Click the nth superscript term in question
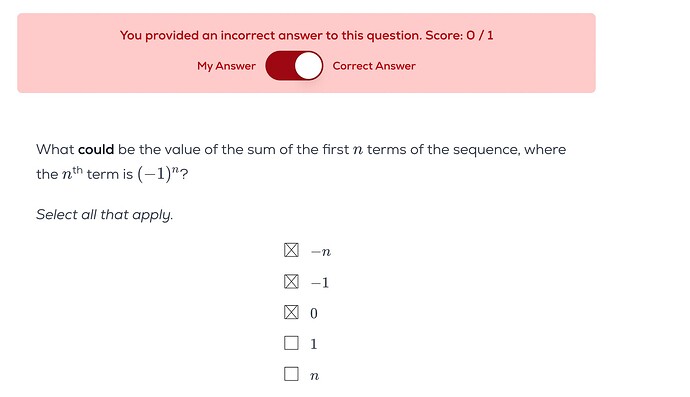Screen dimensions: 690x397 72,173
